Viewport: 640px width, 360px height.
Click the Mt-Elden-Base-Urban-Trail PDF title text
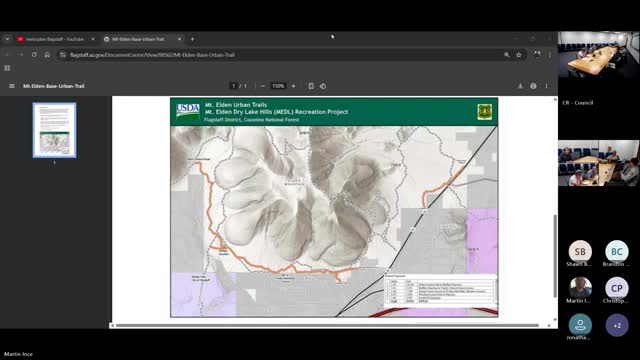[x=53, y=86]
